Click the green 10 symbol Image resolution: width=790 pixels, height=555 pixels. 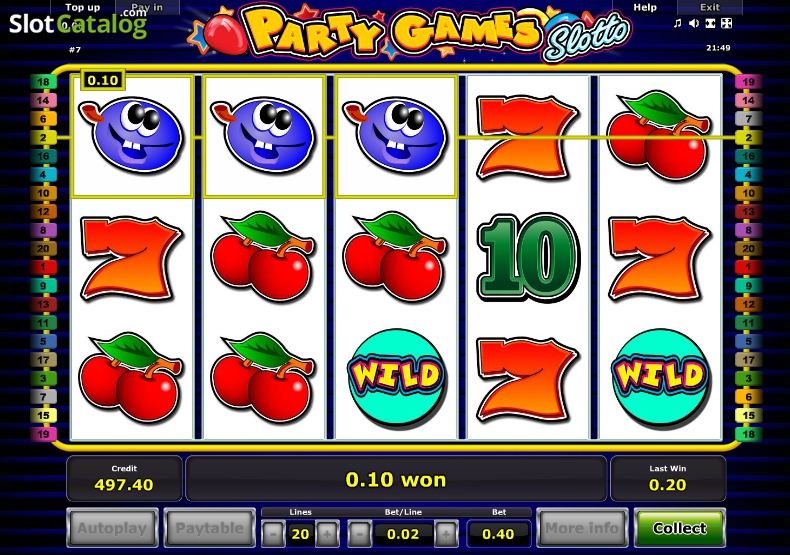point(528,257)
